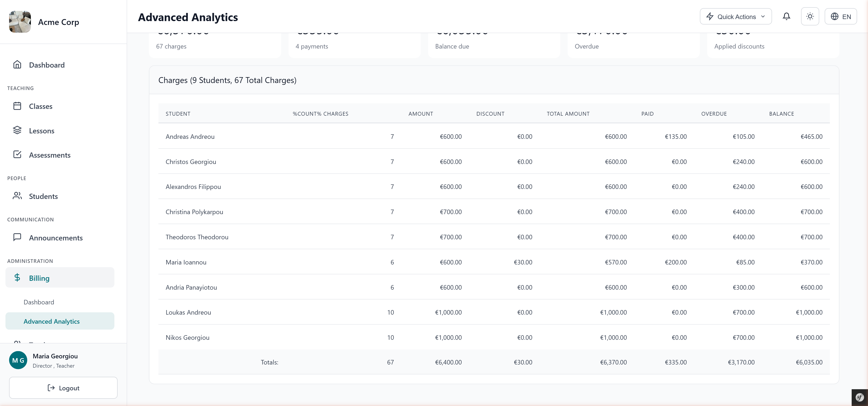
Task: Select the Christos Georgiou student row
Action: pyautogui.click(x=494, y=161)
